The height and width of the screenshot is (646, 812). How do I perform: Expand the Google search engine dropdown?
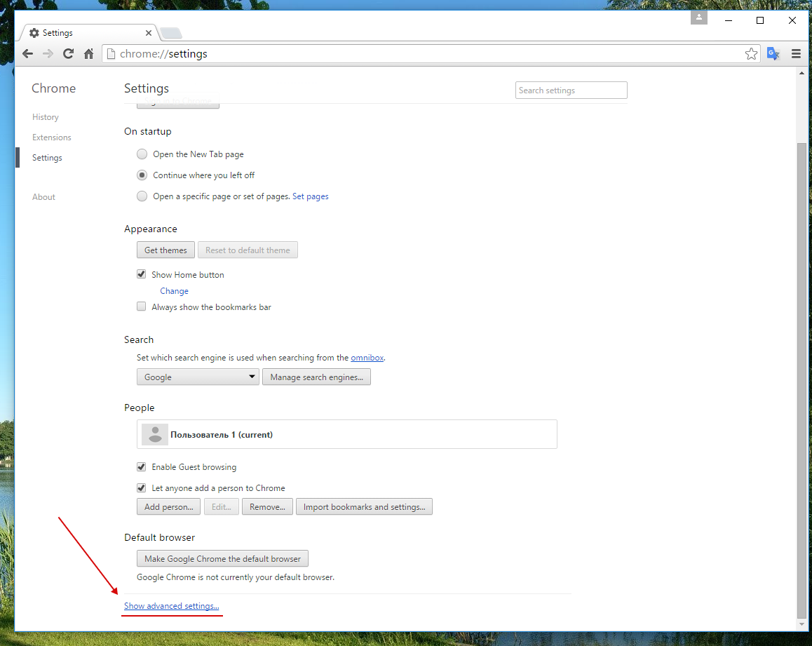pos(198,377)
